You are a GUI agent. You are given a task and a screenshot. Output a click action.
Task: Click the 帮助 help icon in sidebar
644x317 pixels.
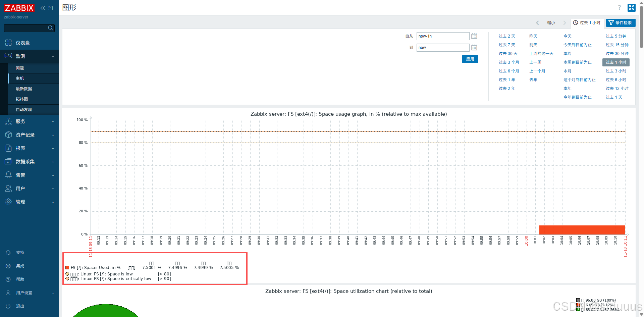point(8,279)
